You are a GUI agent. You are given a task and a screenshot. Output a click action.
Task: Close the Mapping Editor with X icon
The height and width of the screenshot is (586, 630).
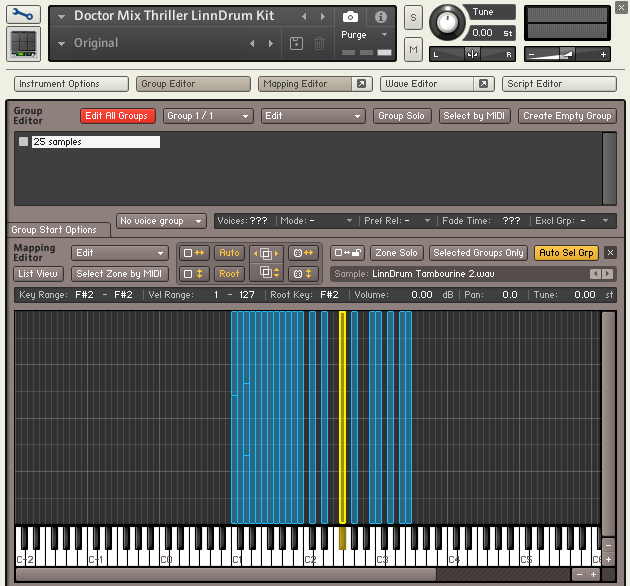click(611, 253)
